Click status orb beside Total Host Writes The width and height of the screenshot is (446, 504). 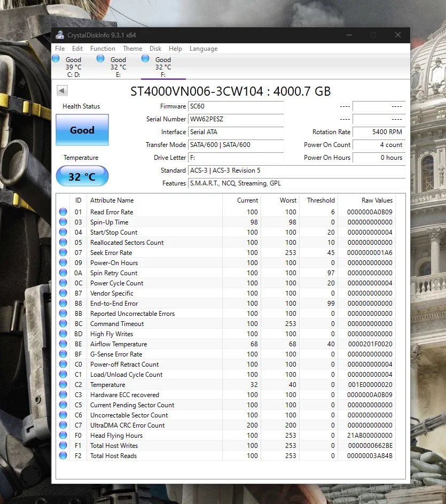click(63, 446)
